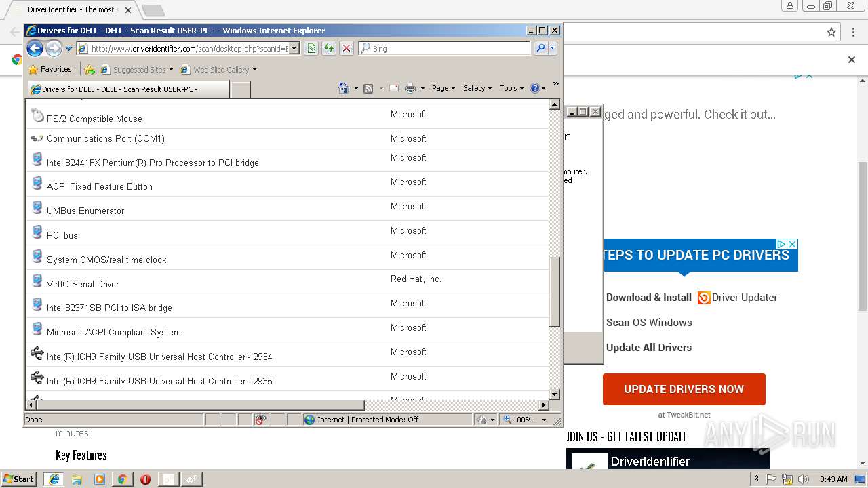This screenshot has width=868, height=488.
Task: Click the Driver Updater ad icon
Action: tap(704, 298)
